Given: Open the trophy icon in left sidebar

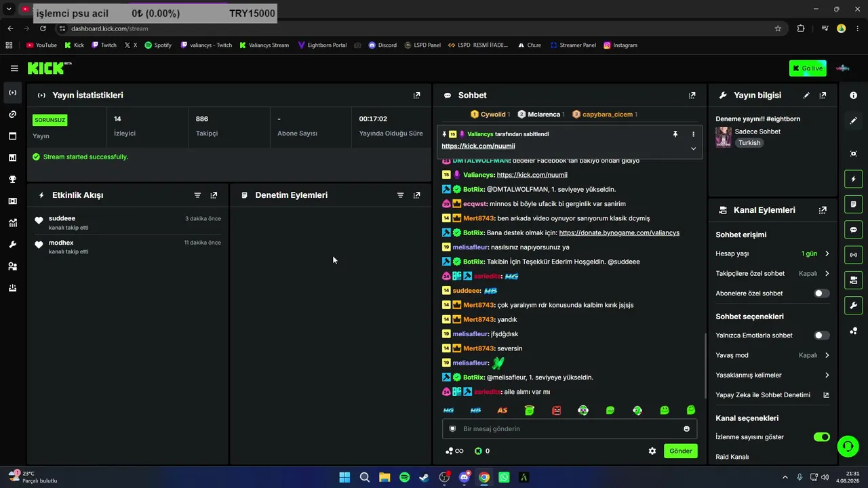Looking at the screenshot, I should 13,180.
